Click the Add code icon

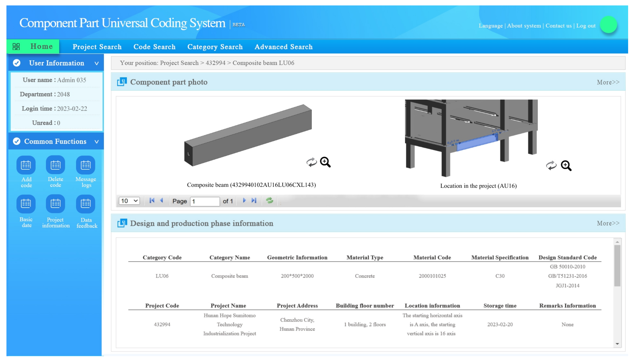click(26, 165)
